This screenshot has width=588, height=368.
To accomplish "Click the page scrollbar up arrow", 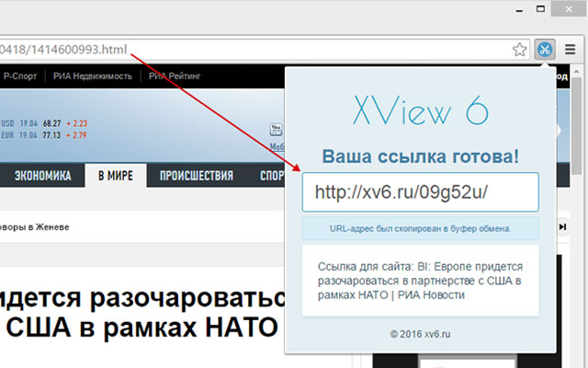I will pos(577,72).
